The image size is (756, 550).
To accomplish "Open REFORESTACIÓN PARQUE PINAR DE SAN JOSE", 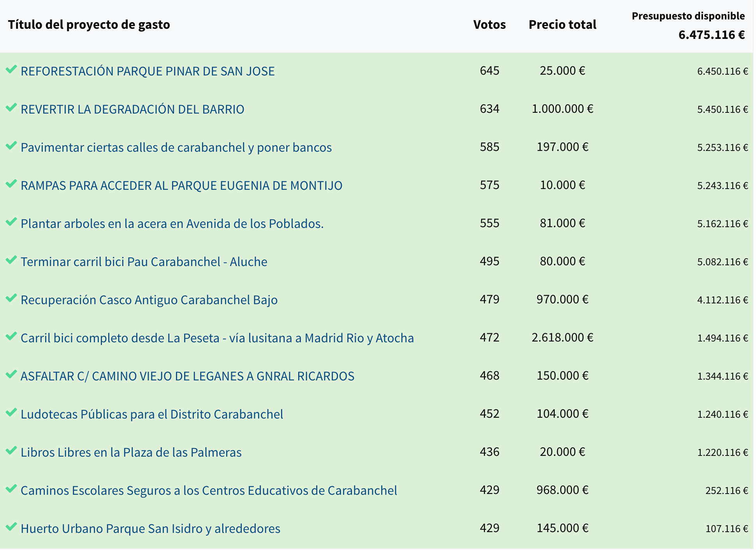I will (x=148, y=71).
